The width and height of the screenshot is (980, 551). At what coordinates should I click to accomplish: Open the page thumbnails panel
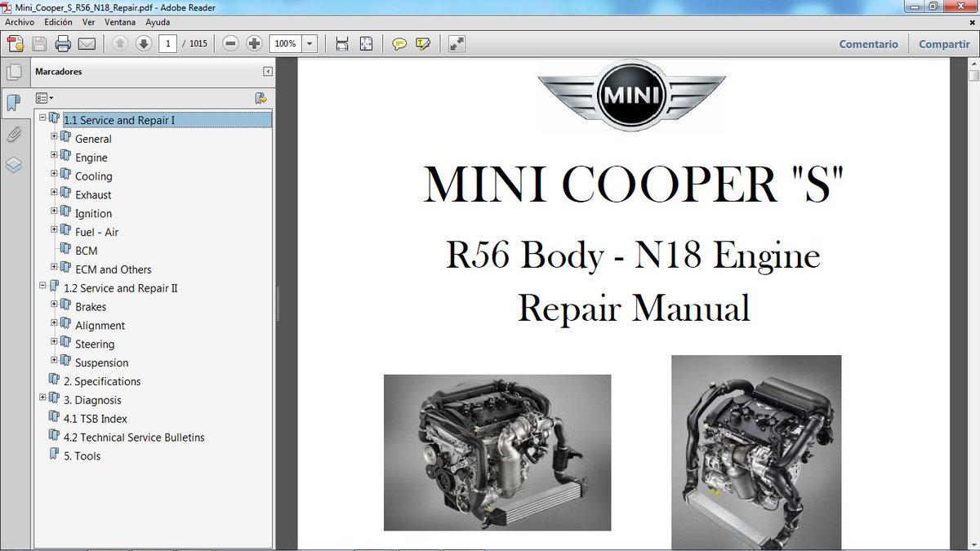[x=13, y=71]
